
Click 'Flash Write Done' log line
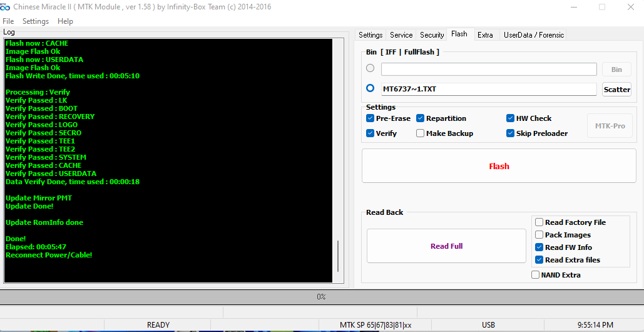point(73,76)
